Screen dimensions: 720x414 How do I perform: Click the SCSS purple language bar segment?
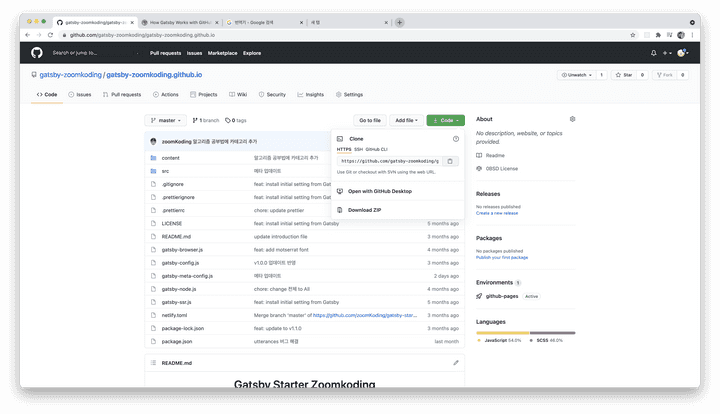[x=552, y=333]
